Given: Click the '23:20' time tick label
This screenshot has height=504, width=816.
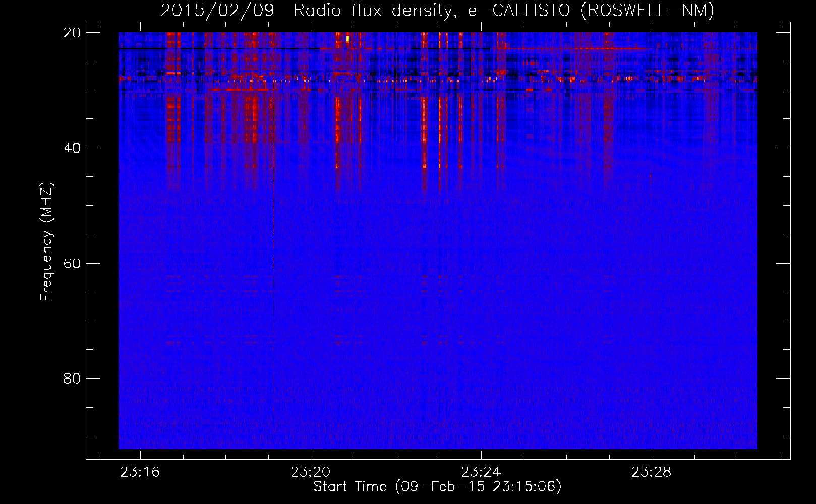Looking at the screenshot, I should pyautogui.click(x=311, y=472).
